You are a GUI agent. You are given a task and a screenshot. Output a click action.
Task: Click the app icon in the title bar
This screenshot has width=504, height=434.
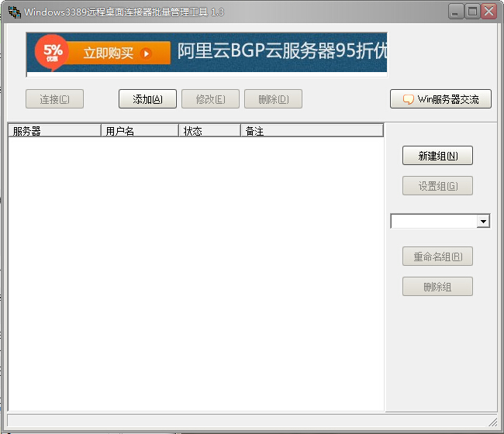pos(14,12)
